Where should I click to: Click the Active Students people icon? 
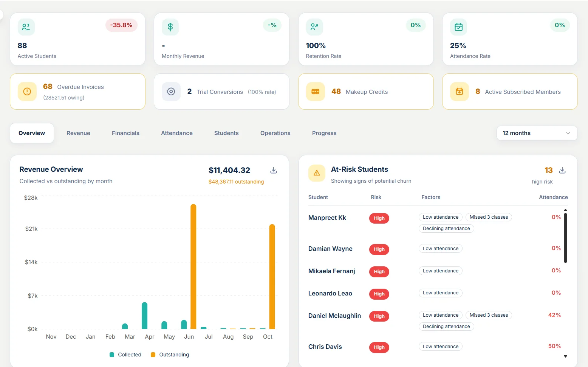[26, 27]
